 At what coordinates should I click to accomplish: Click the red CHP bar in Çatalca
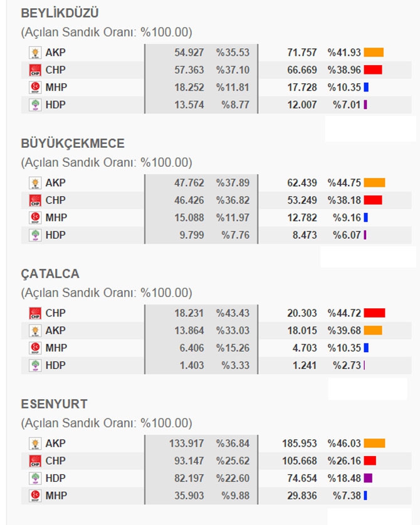pos(374,313)
